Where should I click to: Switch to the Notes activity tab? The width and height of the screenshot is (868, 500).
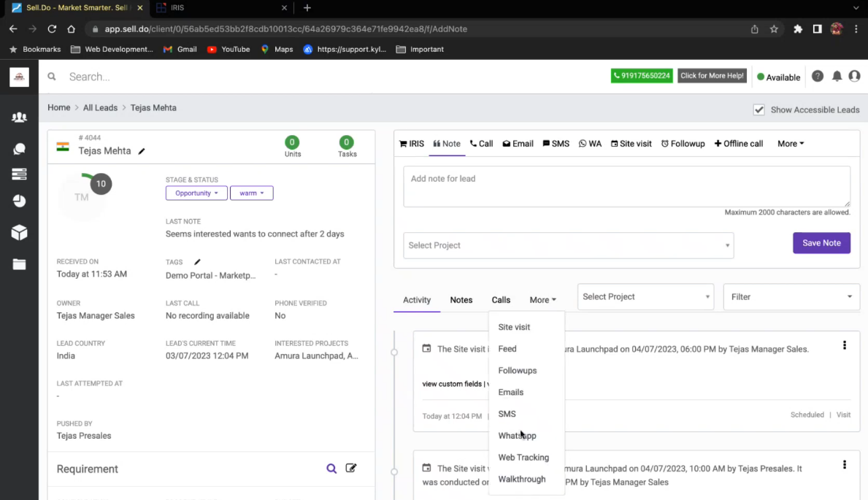tap(461, 299)
